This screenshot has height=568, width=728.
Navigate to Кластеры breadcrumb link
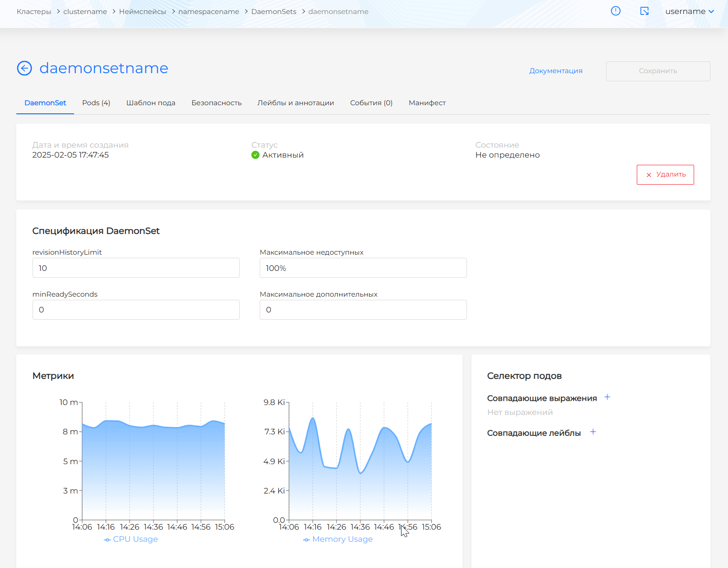click(x=34, y=12)
